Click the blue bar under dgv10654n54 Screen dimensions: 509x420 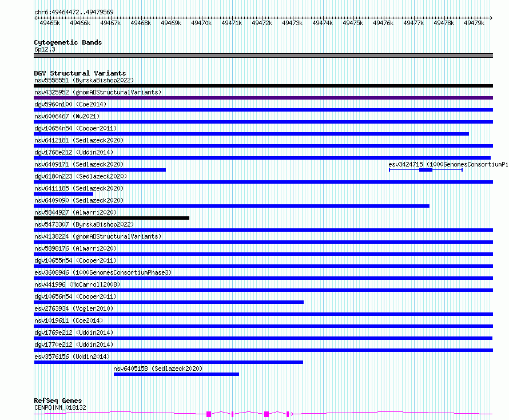coord(251,134)
